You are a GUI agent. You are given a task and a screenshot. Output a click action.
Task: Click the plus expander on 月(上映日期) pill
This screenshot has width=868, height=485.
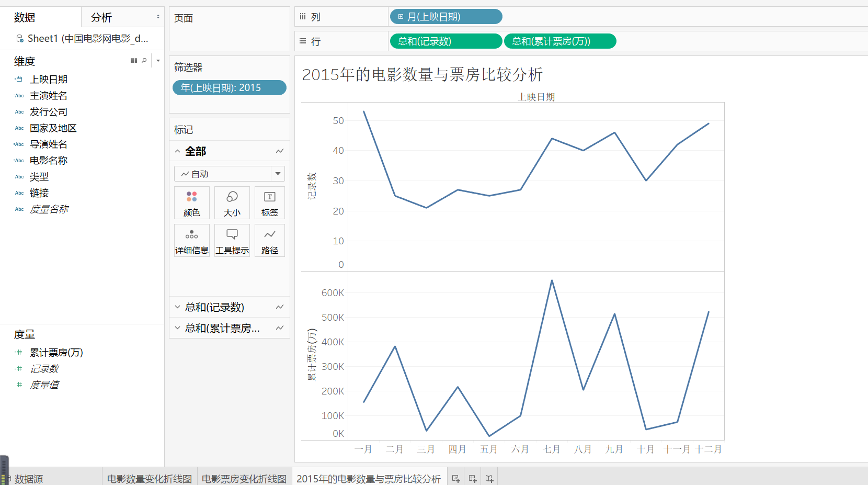[401, 17]
